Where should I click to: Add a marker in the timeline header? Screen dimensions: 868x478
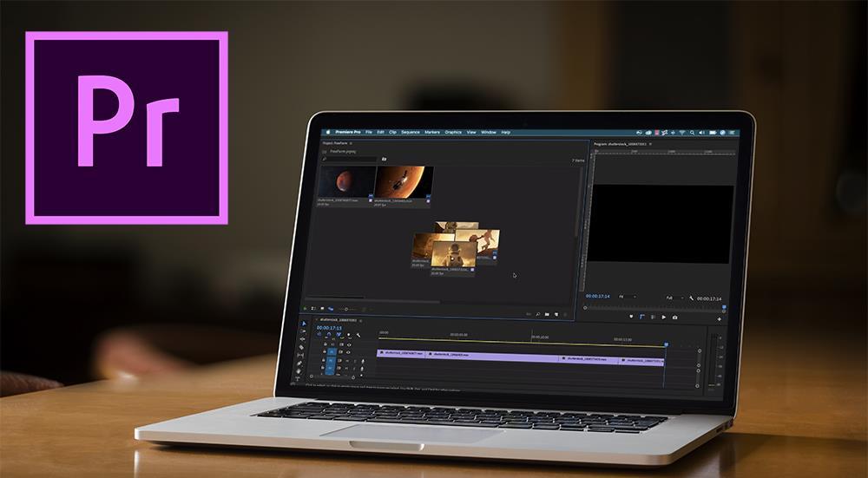coord(348,335)
